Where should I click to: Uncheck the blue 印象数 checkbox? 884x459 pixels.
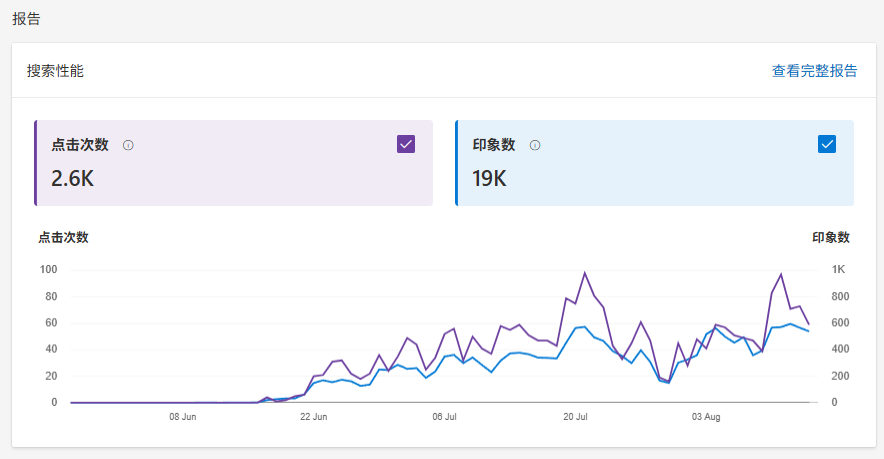(x=827, y=144)
